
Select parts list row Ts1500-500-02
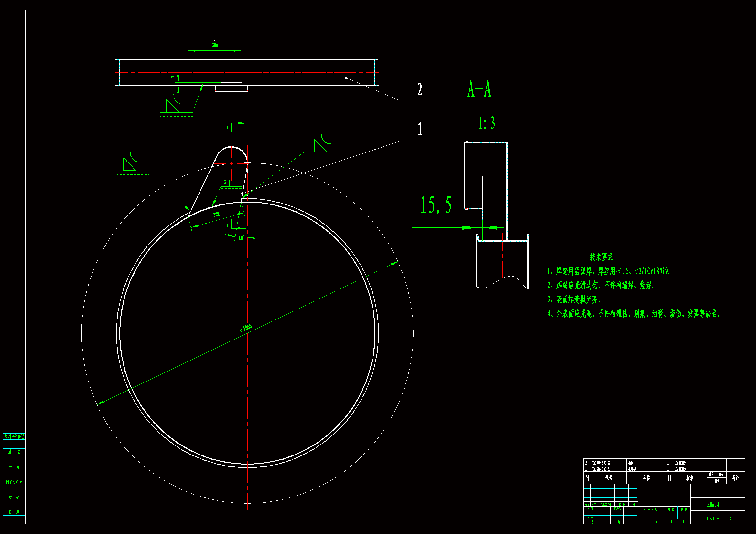point(601,463)
